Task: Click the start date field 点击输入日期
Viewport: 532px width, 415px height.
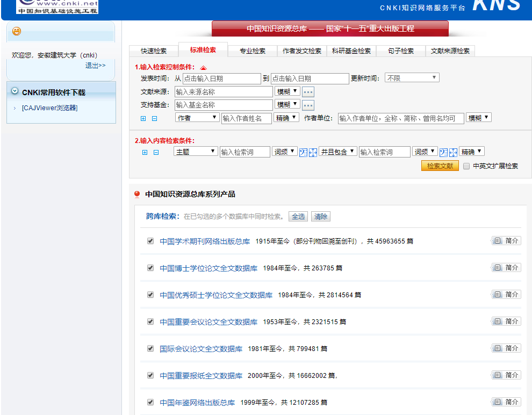Action: tap(222, 78)
